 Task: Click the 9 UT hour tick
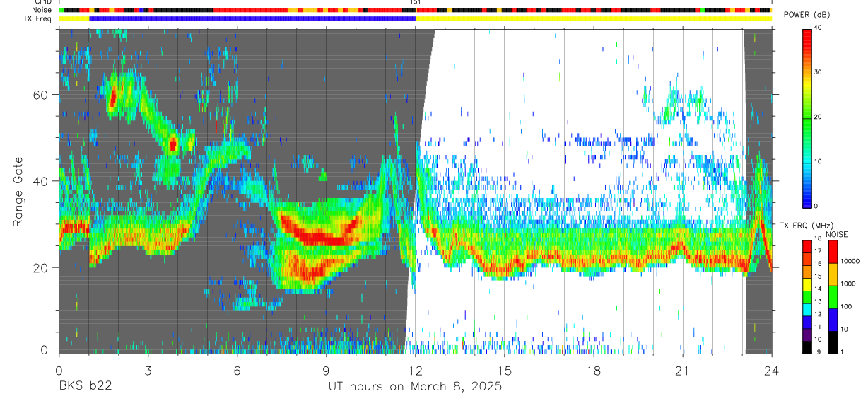(x=326, y=370)
